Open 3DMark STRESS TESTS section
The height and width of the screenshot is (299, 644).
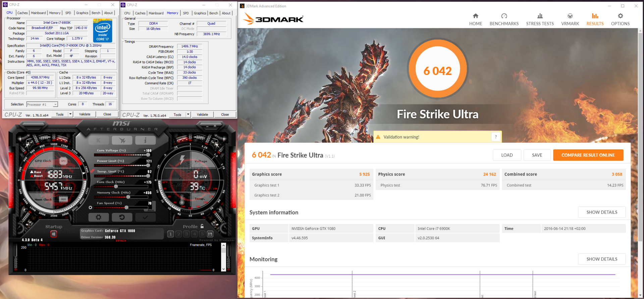tap(540, 19)
